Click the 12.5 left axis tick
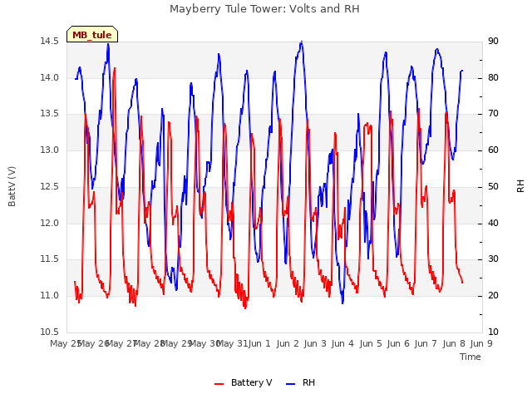The width and height of the screenshot is (532, 399). tap(49, 186)
